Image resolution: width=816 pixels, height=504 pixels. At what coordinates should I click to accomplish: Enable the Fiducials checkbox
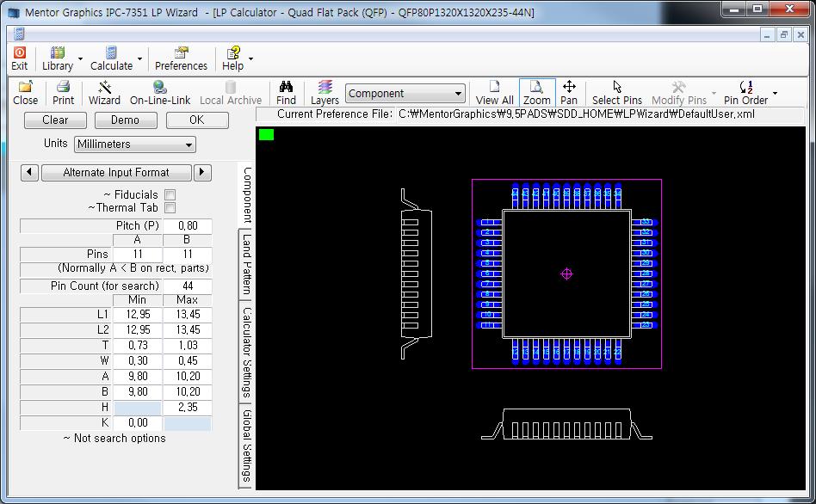(x=170, y=194)
